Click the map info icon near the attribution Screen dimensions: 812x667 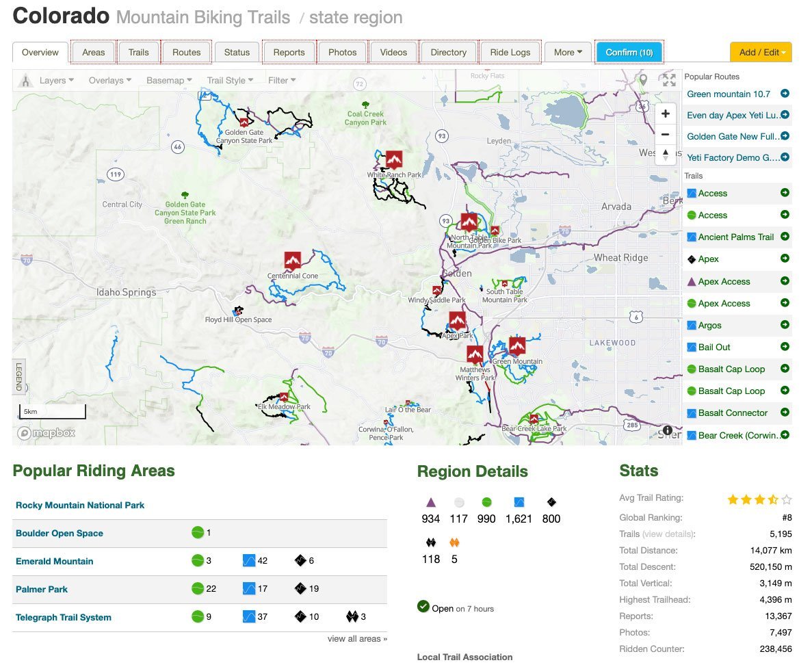668,430
